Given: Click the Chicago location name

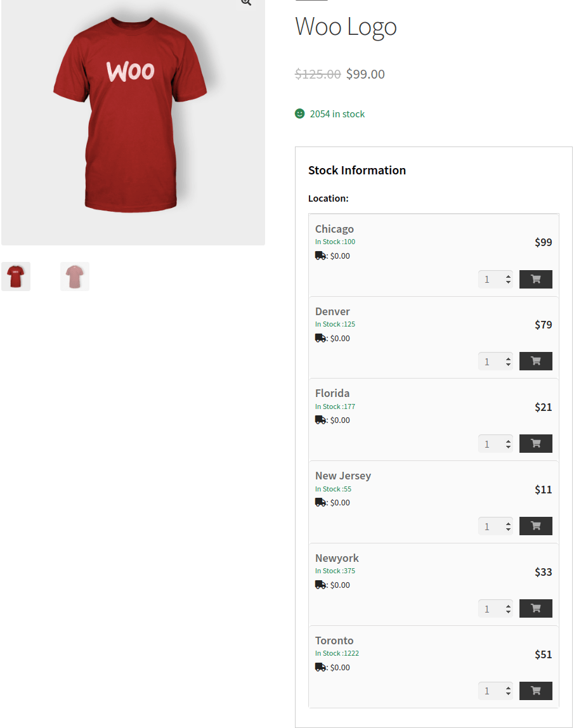Looking at the screenshot, I should tap(334, 229).
